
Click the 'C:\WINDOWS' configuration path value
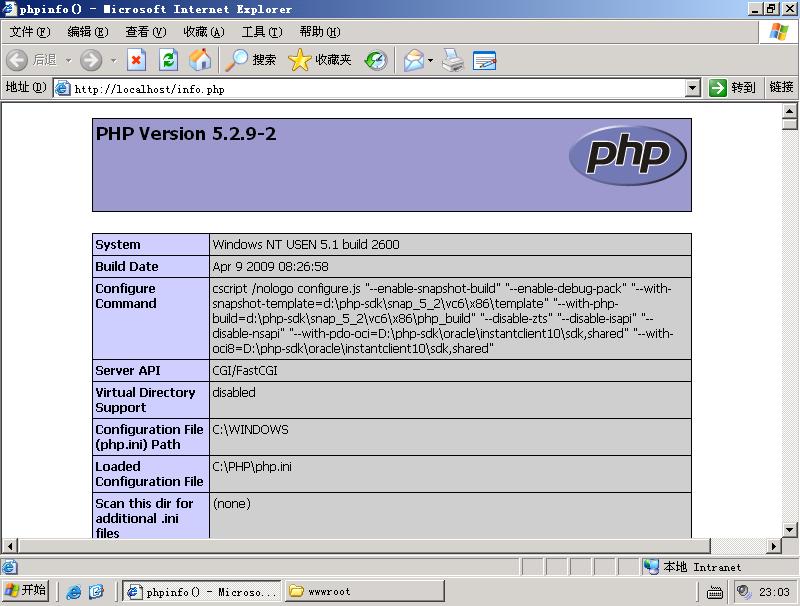(250, 430)
